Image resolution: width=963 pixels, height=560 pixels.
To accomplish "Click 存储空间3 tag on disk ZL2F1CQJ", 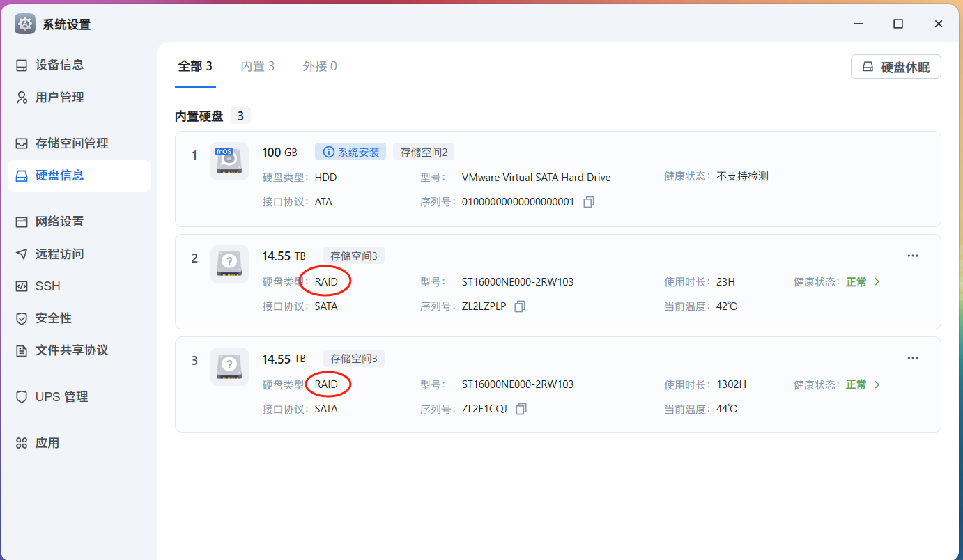I will click(x=354, y=359).
